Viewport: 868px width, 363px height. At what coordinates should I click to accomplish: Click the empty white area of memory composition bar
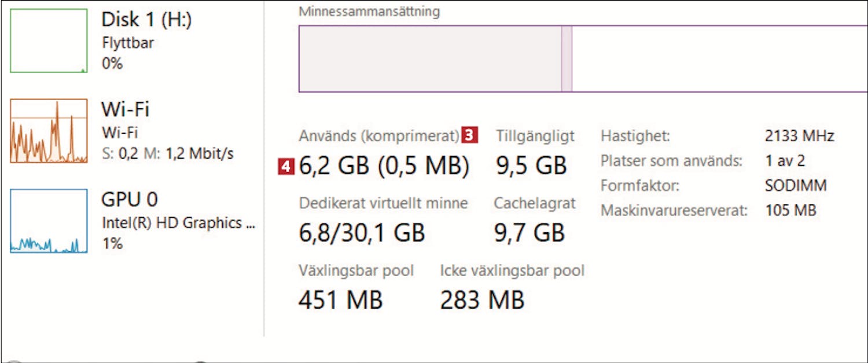[x=718, y=59]
